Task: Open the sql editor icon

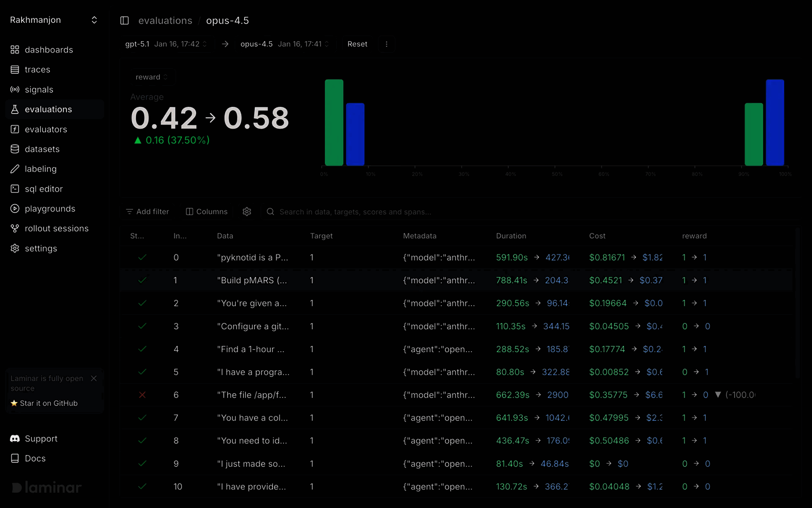Action: click(15, 189)
